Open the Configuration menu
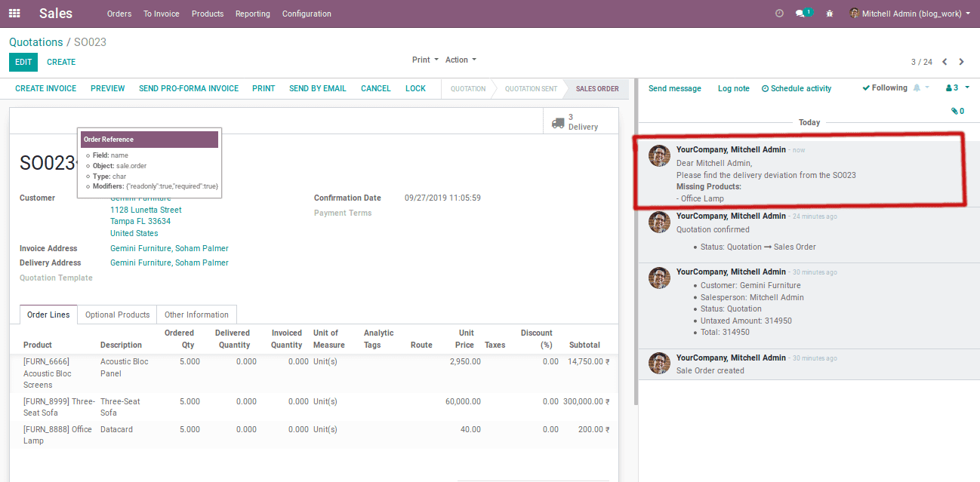Image resolution: width=980 pixels, height=482 pixels. click(307, 14)
